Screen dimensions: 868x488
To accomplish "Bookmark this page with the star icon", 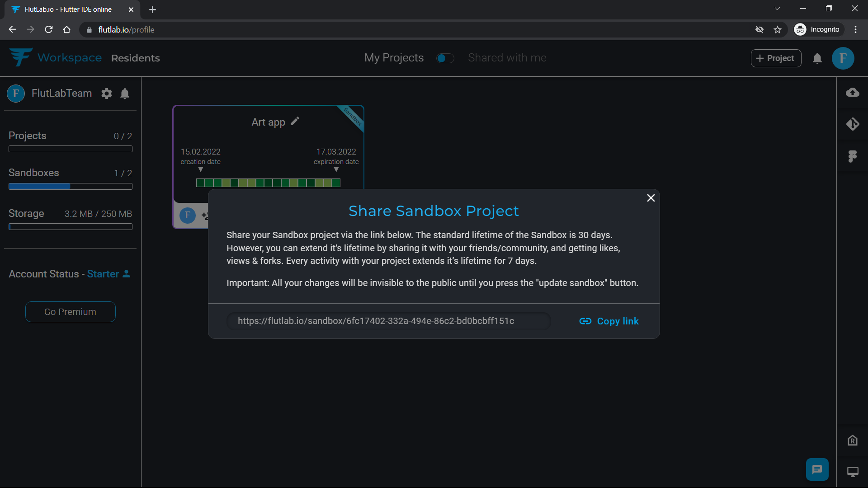I will (x=778, y=30).
